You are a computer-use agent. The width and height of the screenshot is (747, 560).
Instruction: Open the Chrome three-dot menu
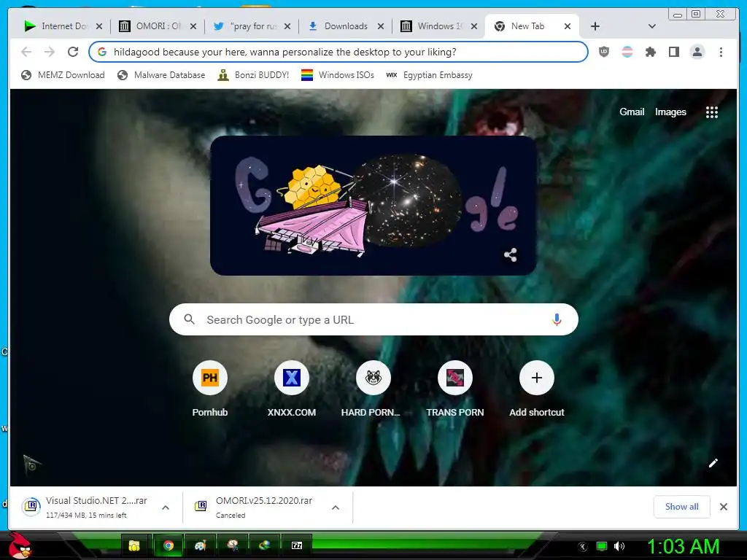pos(721,52)
